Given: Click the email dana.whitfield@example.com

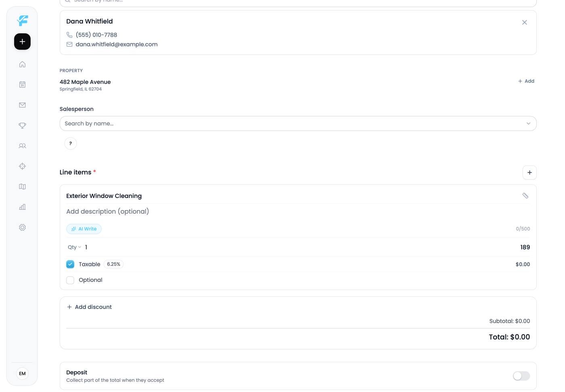Looking at the screenshot, I should coord(116,44).
